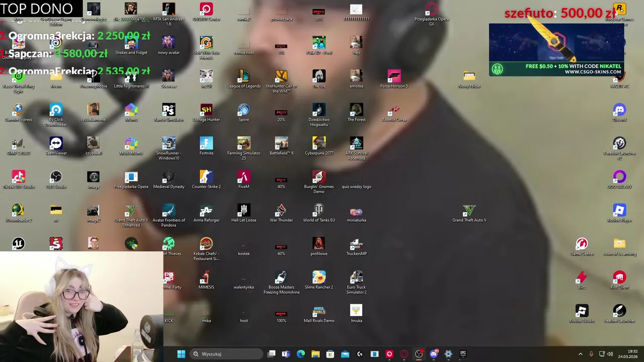This screenshot has width=644, height=362.
Task: Open the War Thunder shortcut
Action: [x=281, y=213]
